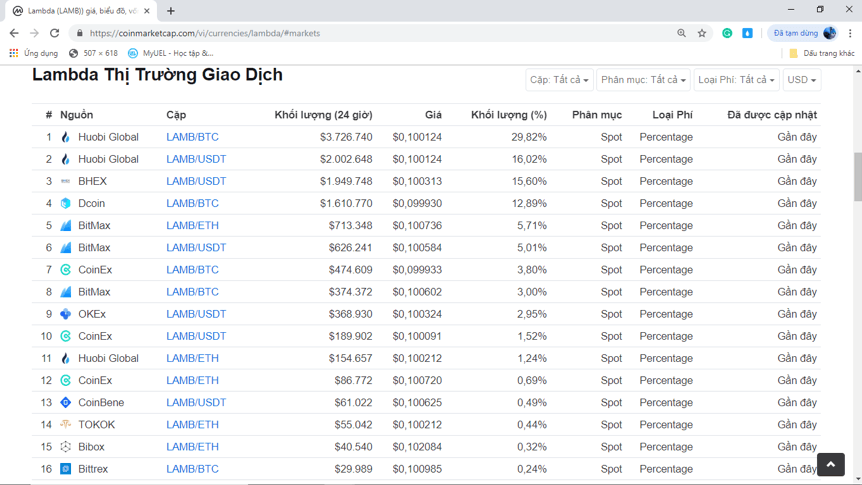The height and width of the screenshot is (485, 862).
Task: Sort by 'Đã được cập nhật' column header
Action: [x=772, y=114]
